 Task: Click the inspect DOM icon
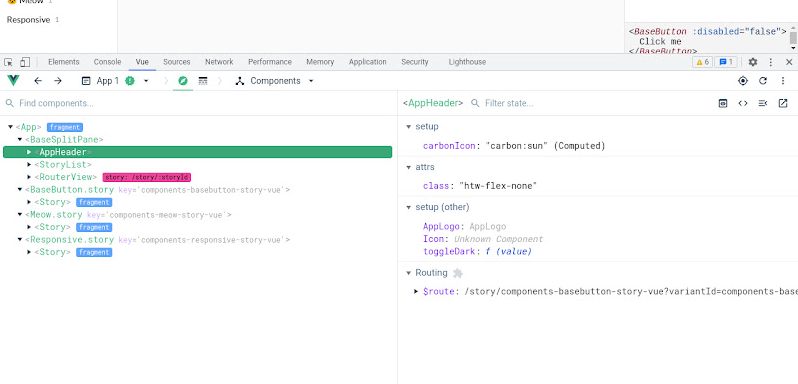pos(762,103)
